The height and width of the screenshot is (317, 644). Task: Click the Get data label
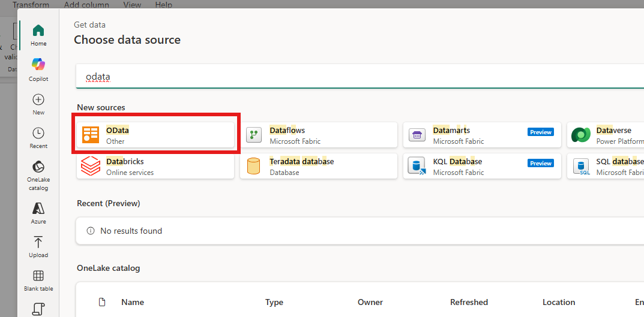[89, 25]
